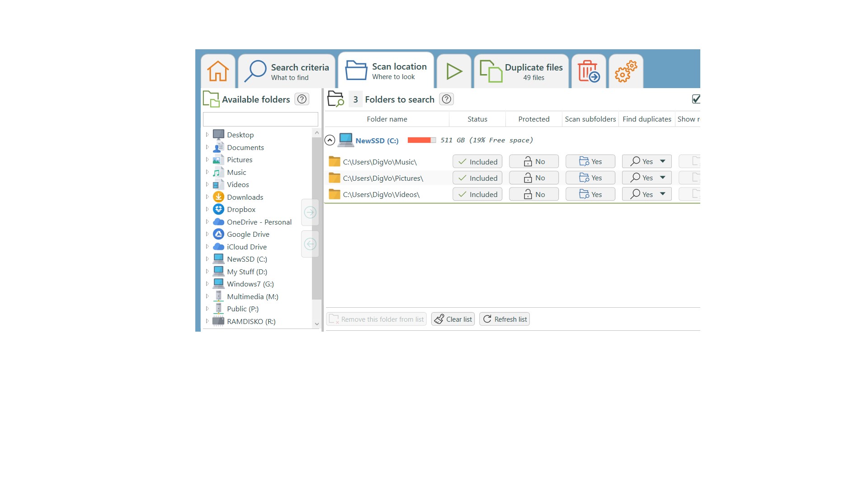Click help icon next to Folders to search

coord(446,99)
